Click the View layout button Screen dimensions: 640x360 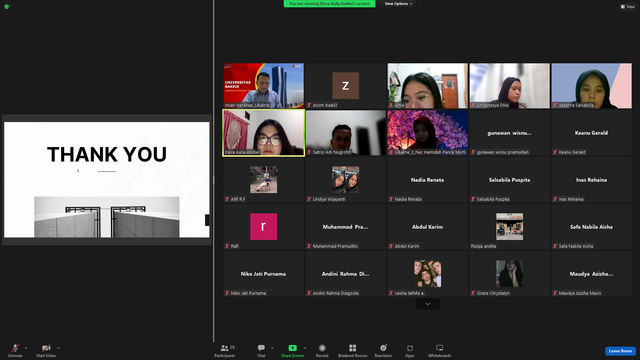coord(628,7)
